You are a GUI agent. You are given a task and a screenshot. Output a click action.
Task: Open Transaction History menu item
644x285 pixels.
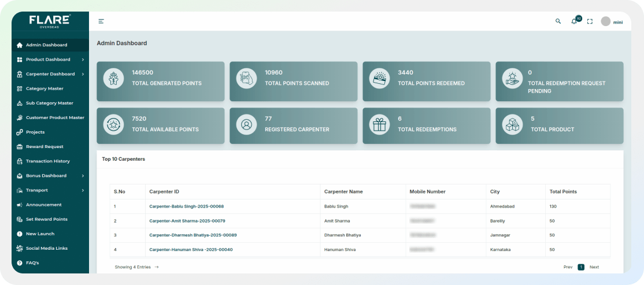(50, 161)
